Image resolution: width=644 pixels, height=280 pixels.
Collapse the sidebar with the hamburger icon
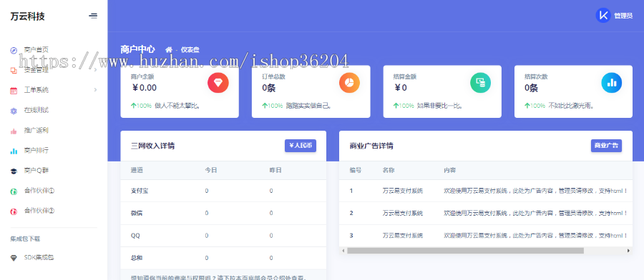point(93,16)
